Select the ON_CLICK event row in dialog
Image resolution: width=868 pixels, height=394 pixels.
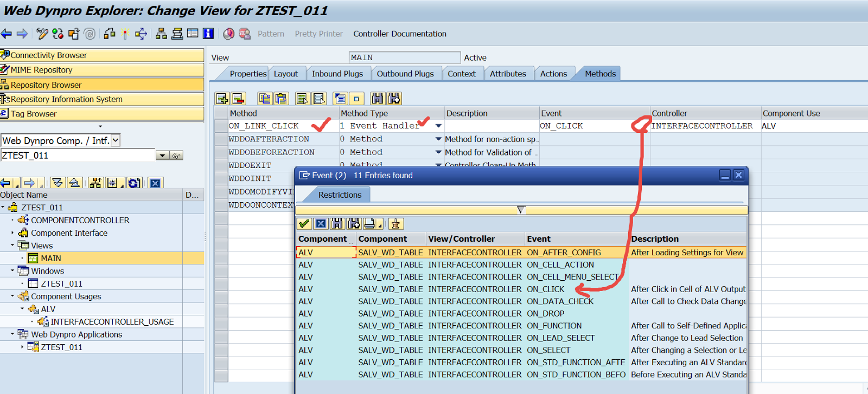click(x=545, y=289)
